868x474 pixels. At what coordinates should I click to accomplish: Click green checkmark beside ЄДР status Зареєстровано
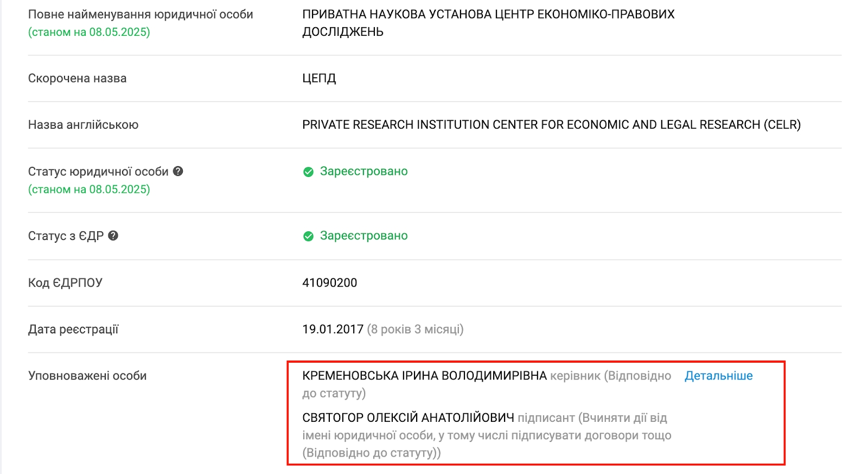(x=308, y=236)
